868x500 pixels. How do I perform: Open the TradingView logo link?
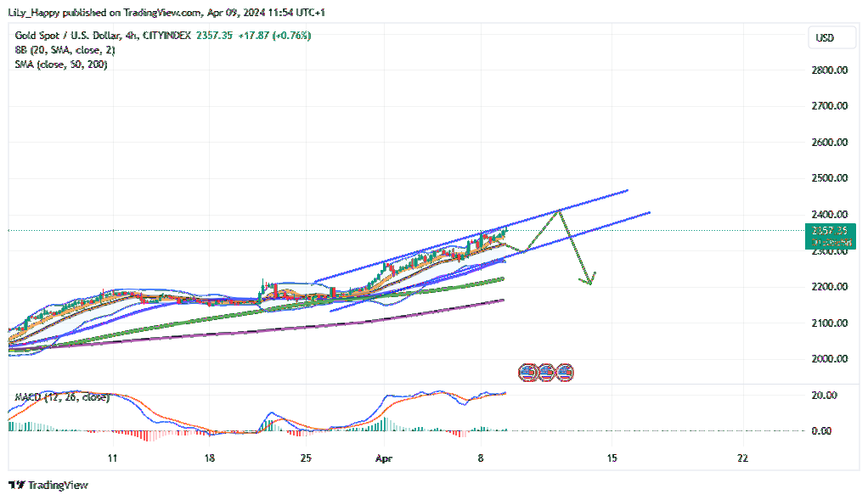(48, 485)
